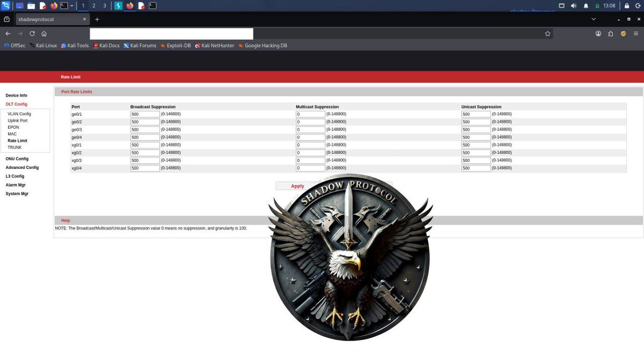
Task: Open the OffSec bookmark
Action: [14, 46]
